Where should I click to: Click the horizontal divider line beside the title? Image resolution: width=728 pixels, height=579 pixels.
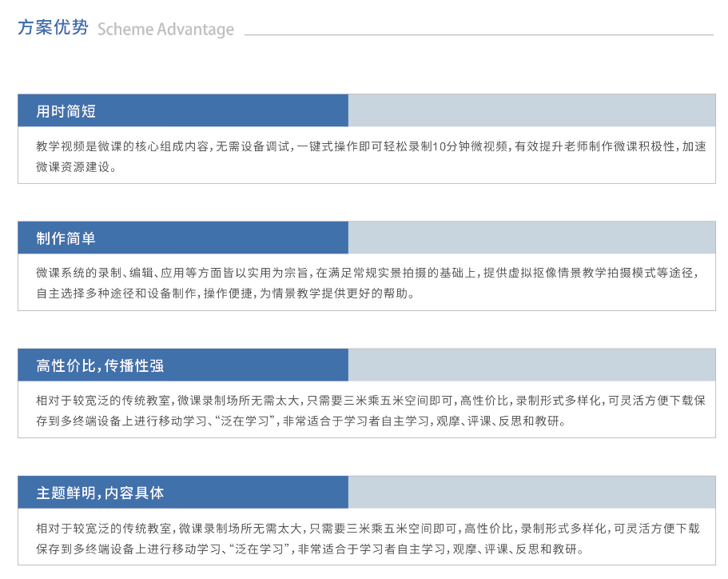(x=478, y=35)
